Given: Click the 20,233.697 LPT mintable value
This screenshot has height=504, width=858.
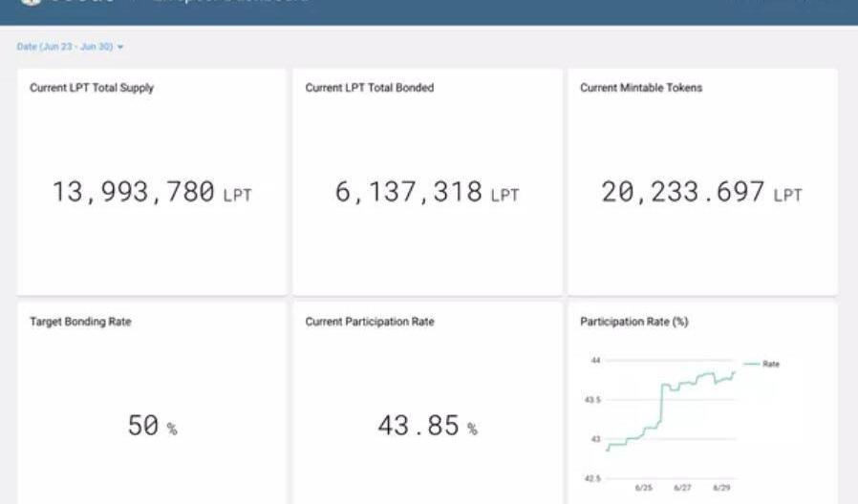Looking at the screenshot, I should [701, 193].
